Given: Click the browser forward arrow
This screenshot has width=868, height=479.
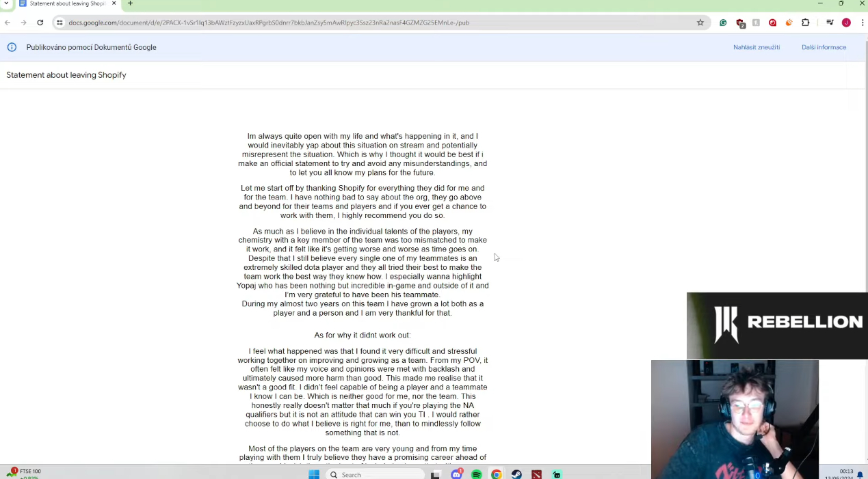Looking at the screenshot, I should [x=24, y=23].
